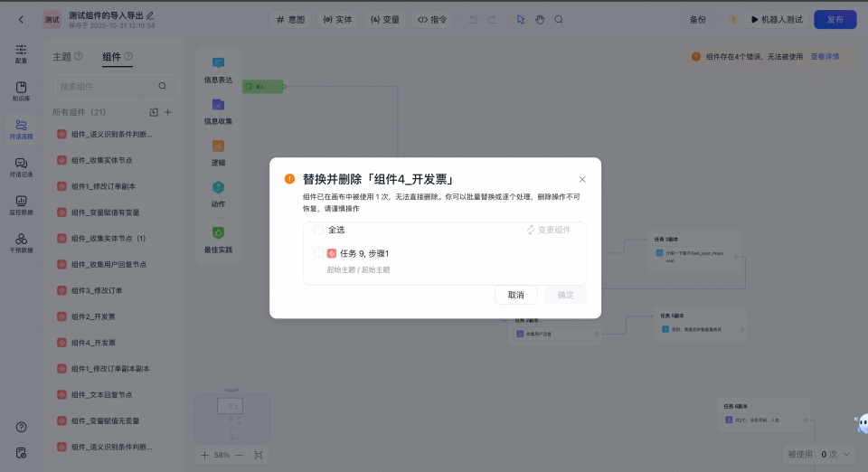868x472 pixels.
Task: Click the back arrow at top left
Action: (21, 19)
